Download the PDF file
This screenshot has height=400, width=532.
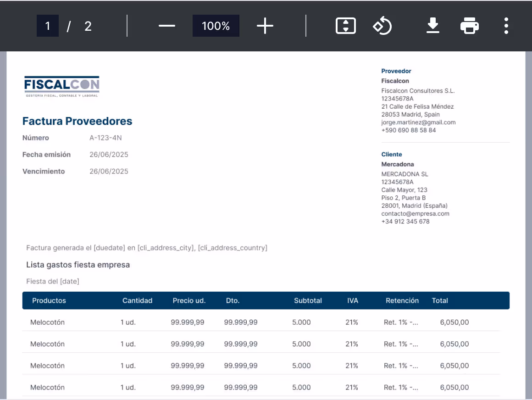pos(432,26)
